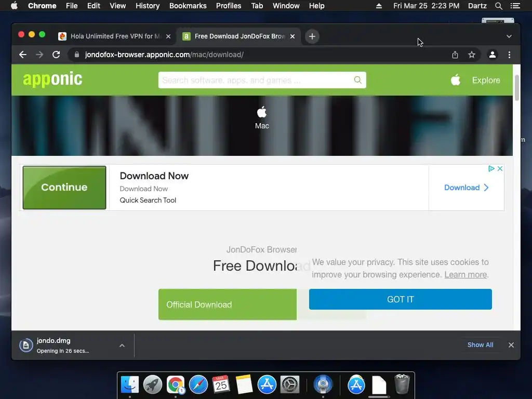Click the GOT IT cookie button

pyautogui.click(x=401, y=299)
